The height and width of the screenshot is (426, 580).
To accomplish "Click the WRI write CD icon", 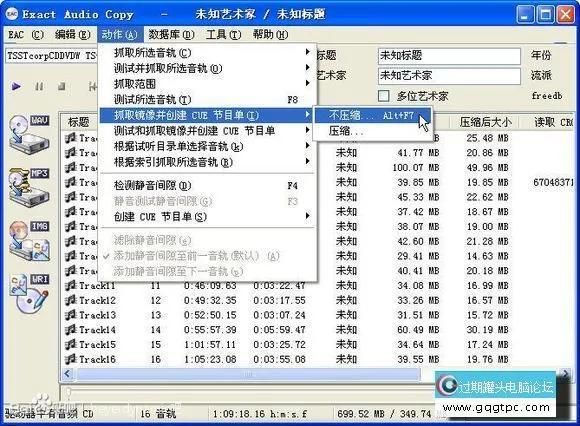I will 29,294.
